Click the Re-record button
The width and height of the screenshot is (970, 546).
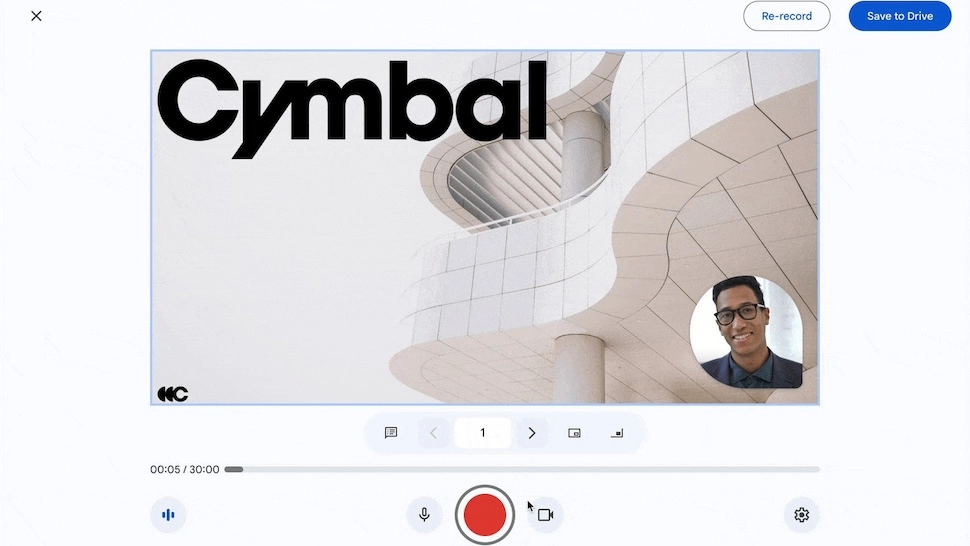point(786,16)
